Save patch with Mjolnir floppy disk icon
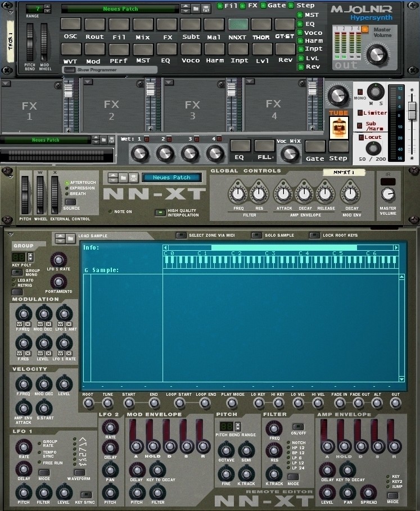 coord(206,8)
